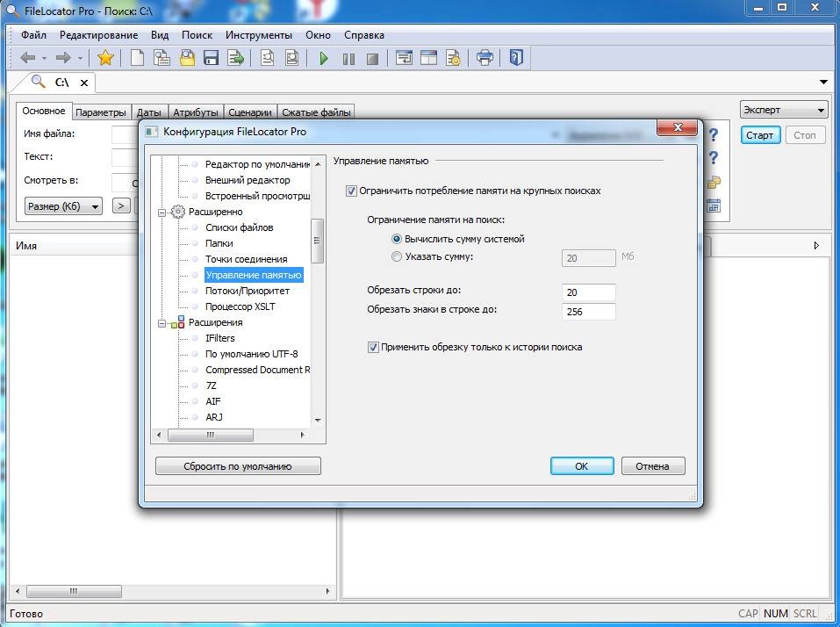This screenshot has height=627, width=840.
Task: Click the calendar icon in search panel
Action: [x=713, y=205]
